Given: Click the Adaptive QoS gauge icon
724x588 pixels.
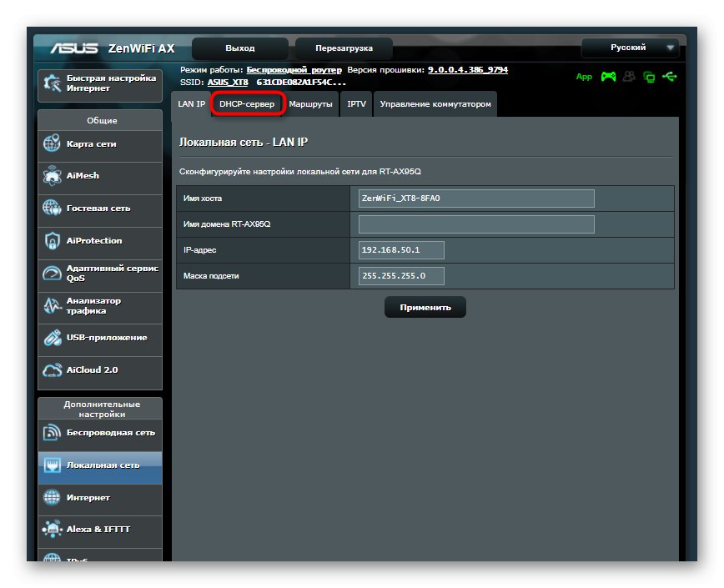Looking at the screenshot, I should tap(52, 273).
